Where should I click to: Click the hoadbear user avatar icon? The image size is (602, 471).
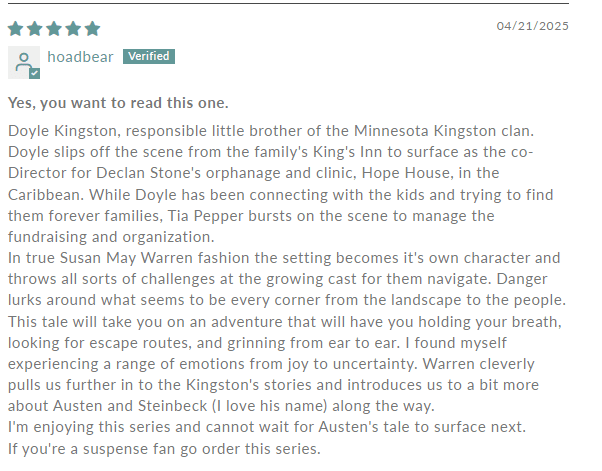coord(24,62)
